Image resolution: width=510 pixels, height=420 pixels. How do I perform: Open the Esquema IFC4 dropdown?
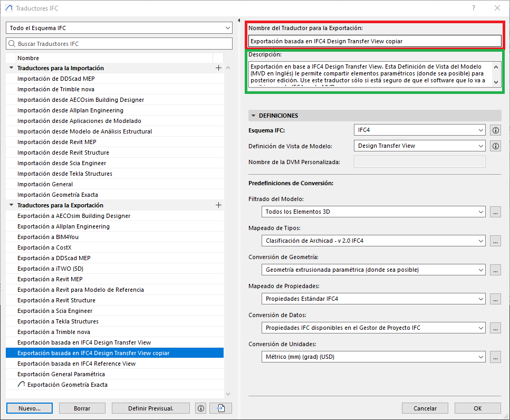[419, 130]
